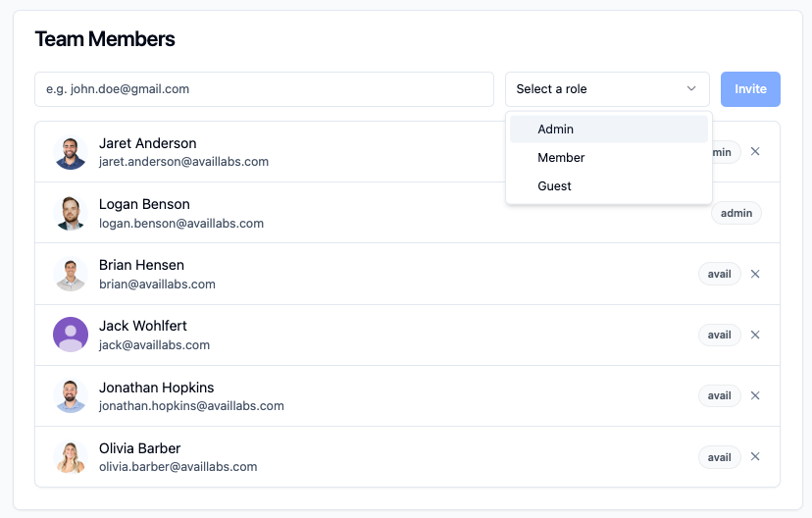Remove Brian Hensen from team
This screenshot has width=812, height=518.
click(x=755, y=274)
